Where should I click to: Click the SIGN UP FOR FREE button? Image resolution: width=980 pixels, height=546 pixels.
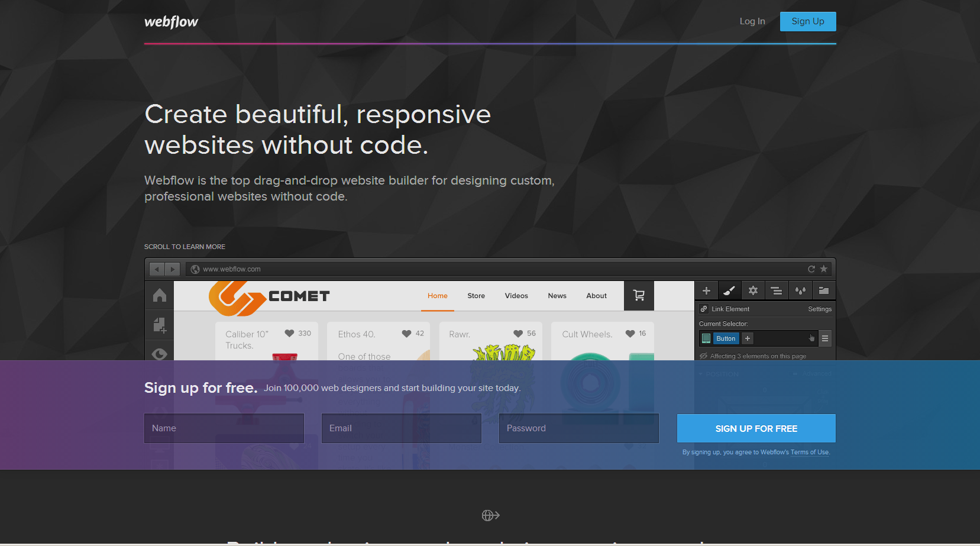pos(756,428)
